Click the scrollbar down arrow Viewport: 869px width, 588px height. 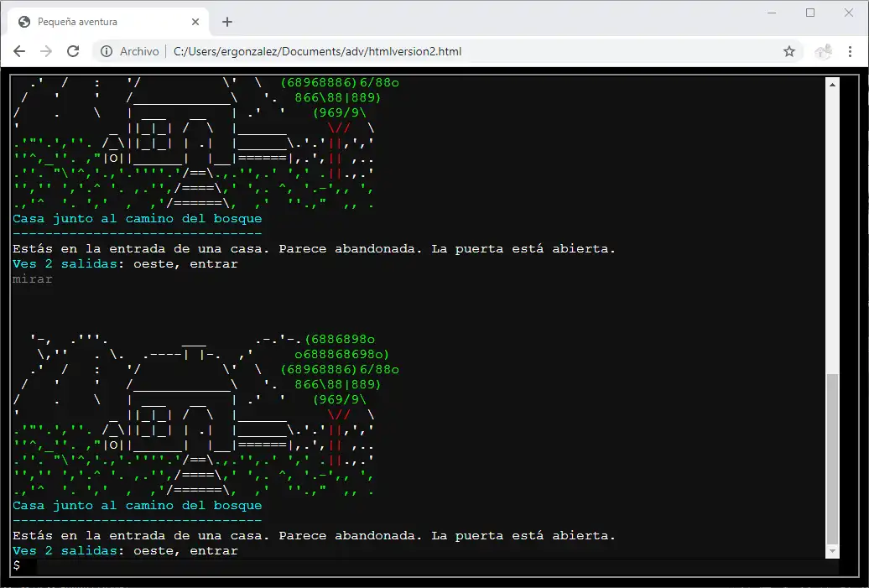[x=832, y=551]
